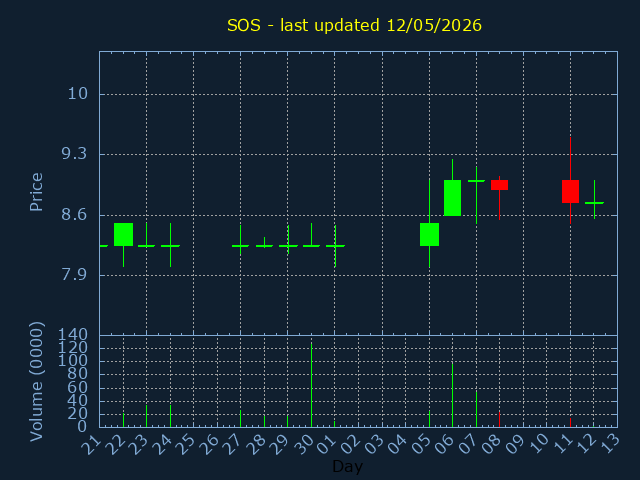Click the green volume bar for day 07
Viewport: 640px width, 480px height.
pyautogui.click(x=476, y=409)
